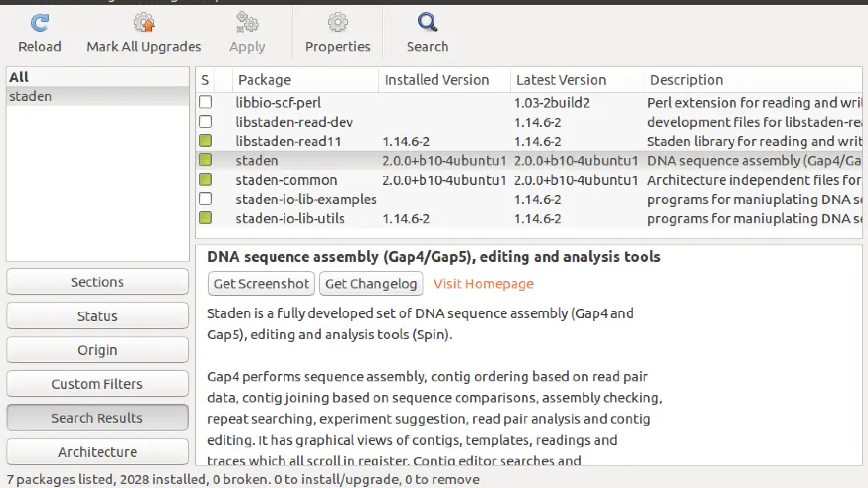This screenshot has height=488, width=868.
Task: Click the 'development files for libstaden' description
Action: [755, 122]
